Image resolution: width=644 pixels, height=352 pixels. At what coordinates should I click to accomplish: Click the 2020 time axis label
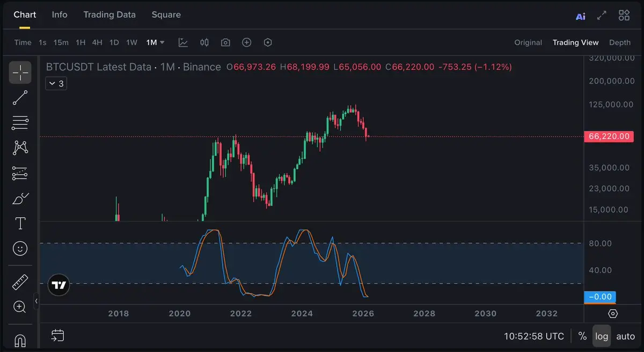179,313
